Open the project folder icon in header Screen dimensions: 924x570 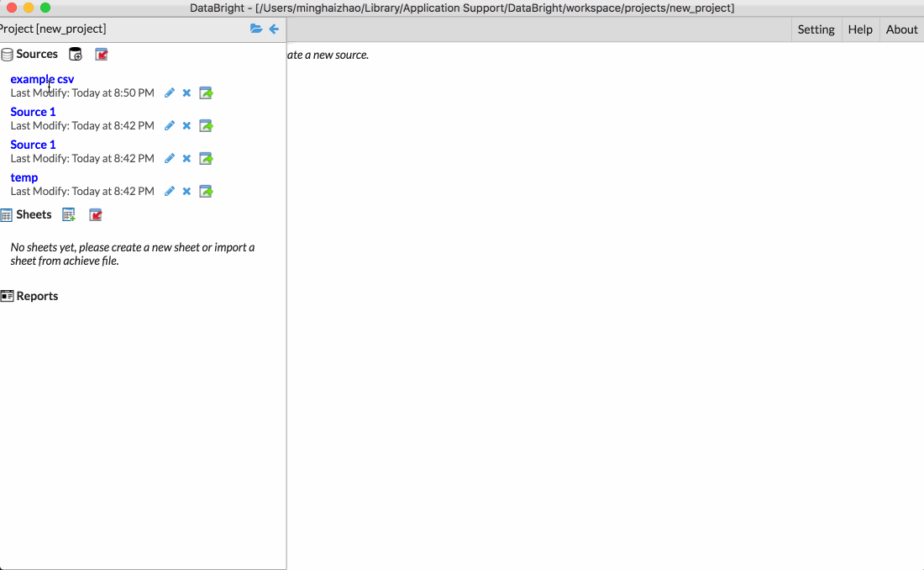click(x=255, y=29)
